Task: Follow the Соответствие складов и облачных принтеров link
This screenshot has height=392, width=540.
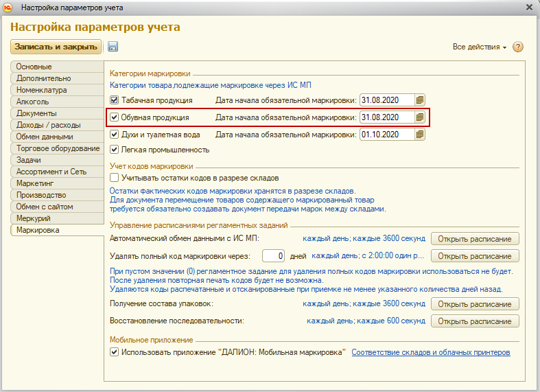Action: 430,352
